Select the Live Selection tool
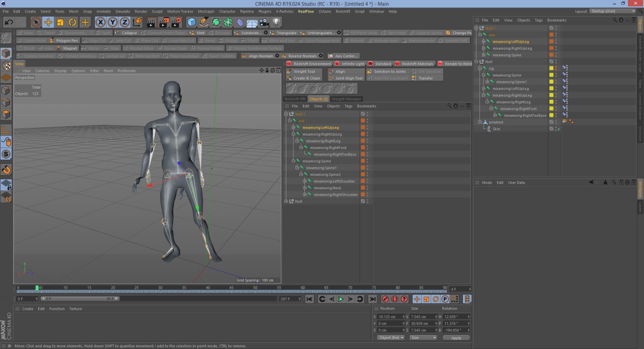This screenshot has width=644, height=349. point(36,22)
